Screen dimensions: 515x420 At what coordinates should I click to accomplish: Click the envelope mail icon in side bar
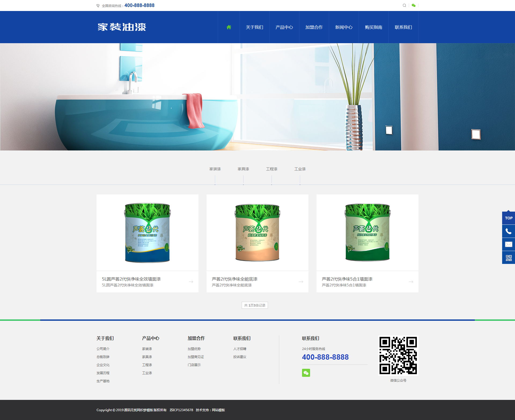tap(508, 244)
